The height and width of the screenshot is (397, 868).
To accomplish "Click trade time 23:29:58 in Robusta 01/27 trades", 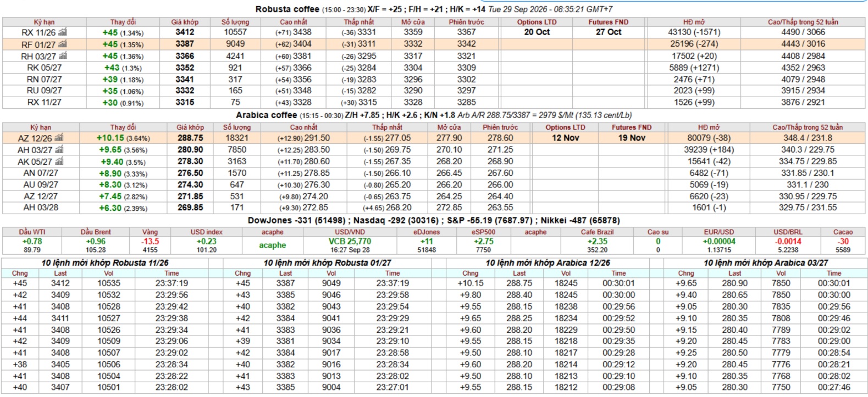I will 392,295.
